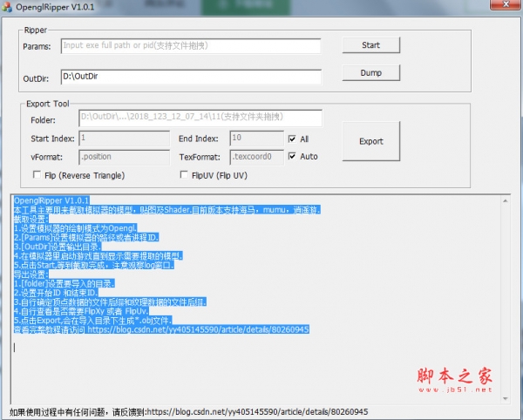Click the vFormat input field
The width and height of the screenshot is (523, 420).
click(124, 157)
